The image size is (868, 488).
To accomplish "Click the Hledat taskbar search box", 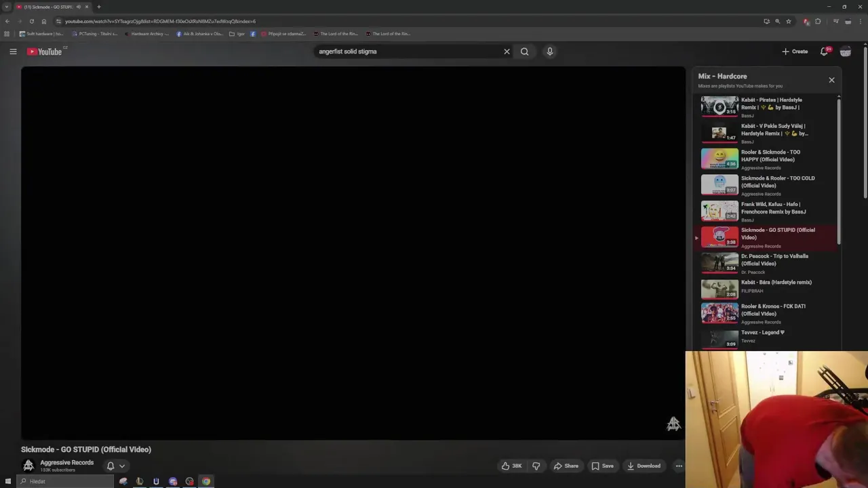I will pyautogui.click(x=65, y=481).
